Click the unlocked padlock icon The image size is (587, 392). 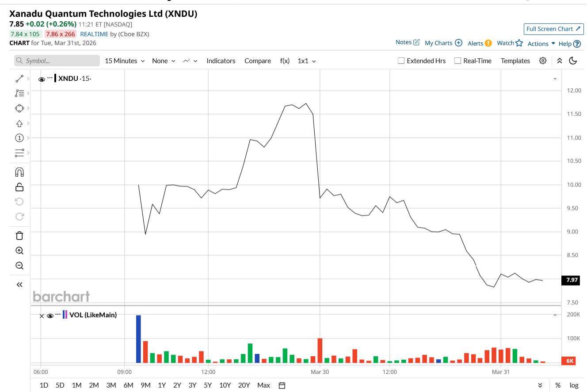pos(19,187)
